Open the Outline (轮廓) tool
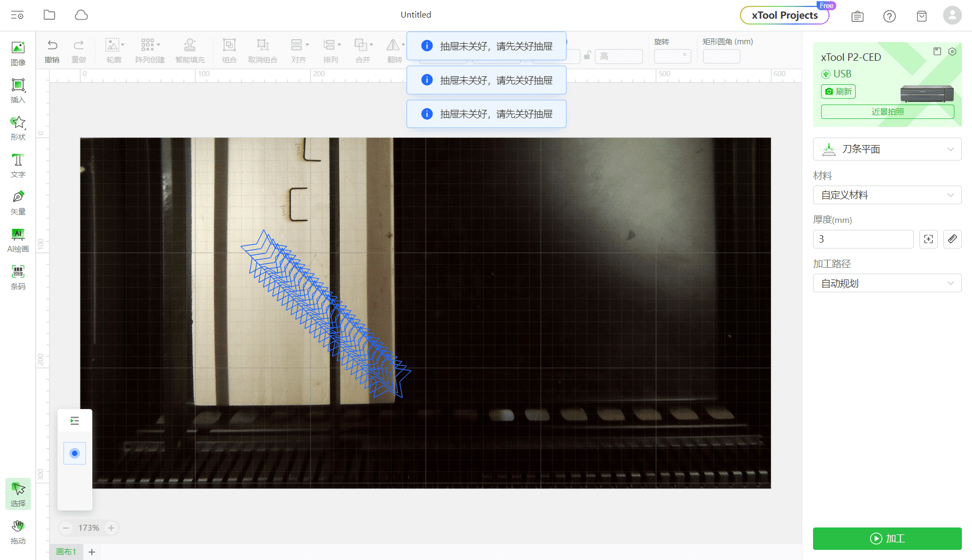This screenshot has height=560, width=972. pyautogui.click(x=114, y=51)
